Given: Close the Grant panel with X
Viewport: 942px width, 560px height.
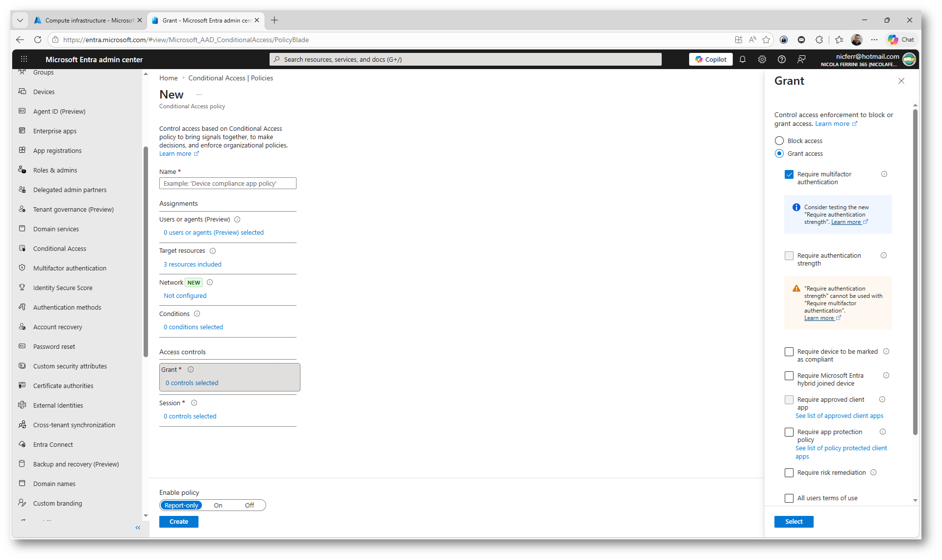Looking at the screenshot, I should pyautogui.click(x=901, y=81).
